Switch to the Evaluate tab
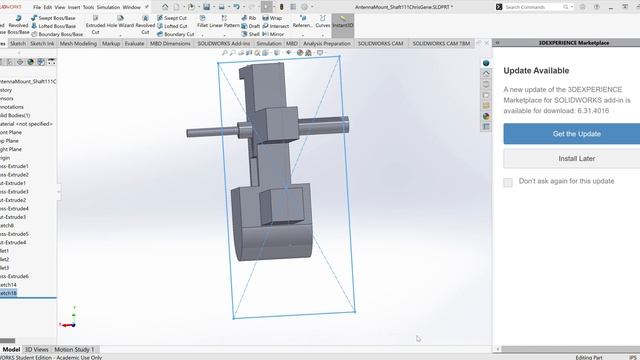 click(134, 43)
